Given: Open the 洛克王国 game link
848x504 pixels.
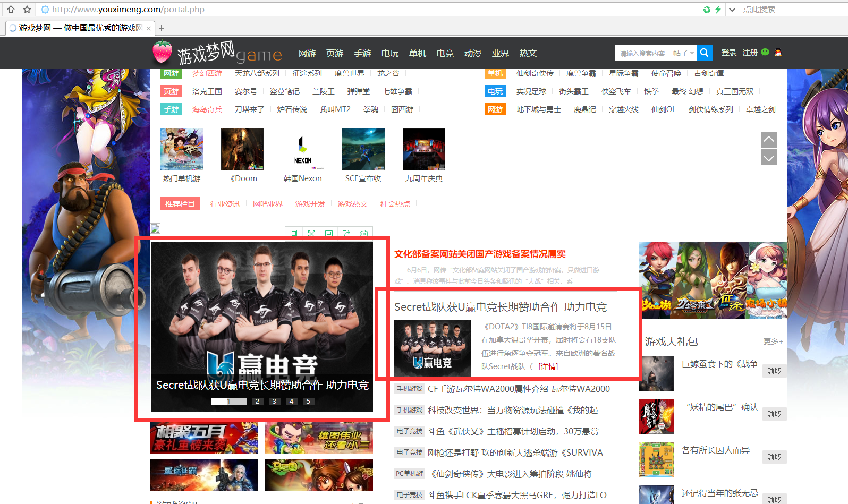Looking at the screenshot, I should [x=207, y=91].
